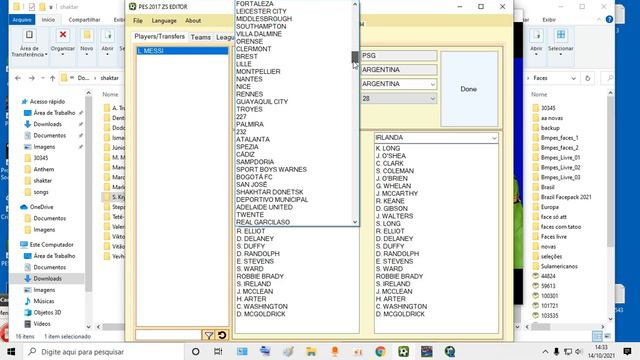Screen dimensions: 640x360
Task: Open the File menu in PES editor
Action: click(x=138, y=20)
